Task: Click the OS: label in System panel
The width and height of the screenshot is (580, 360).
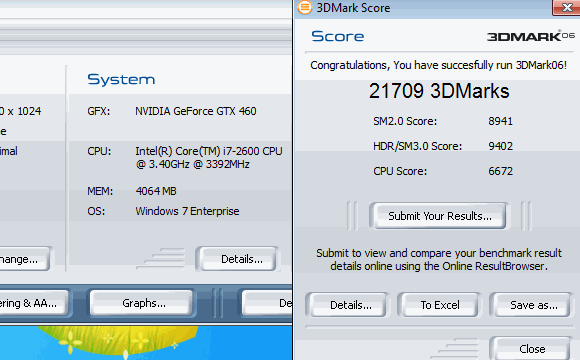Action: pos(96,211)
